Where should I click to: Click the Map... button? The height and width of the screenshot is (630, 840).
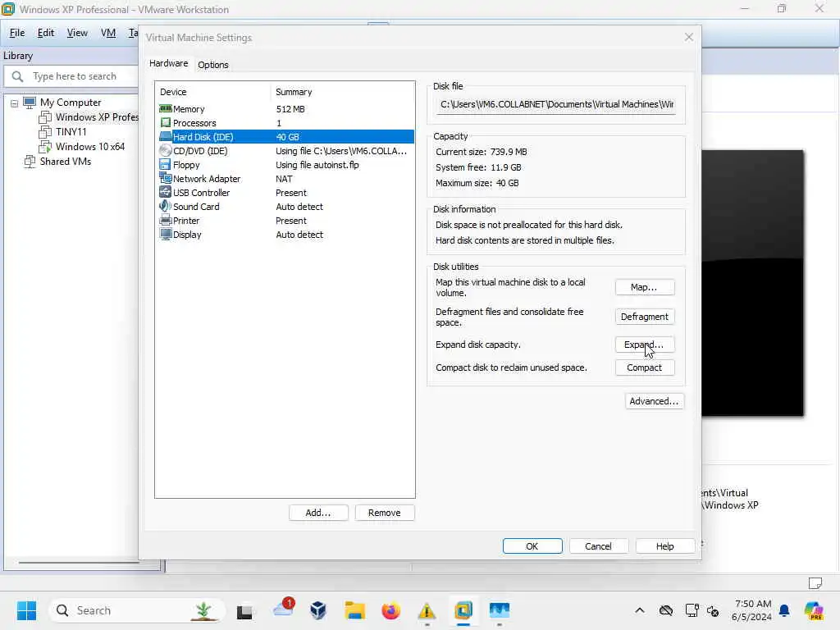pyautogui.click(x=645, y=287)
